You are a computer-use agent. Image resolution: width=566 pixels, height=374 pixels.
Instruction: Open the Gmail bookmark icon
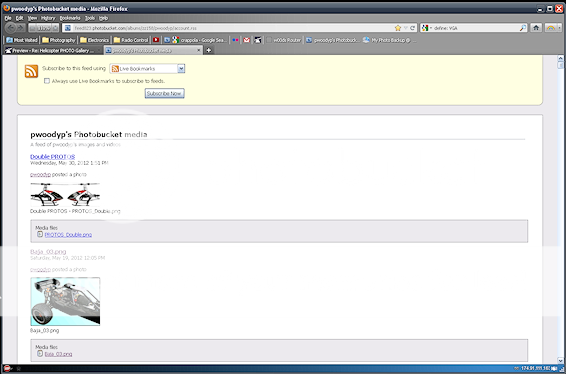pyautogui.click(x=247, y=40)
